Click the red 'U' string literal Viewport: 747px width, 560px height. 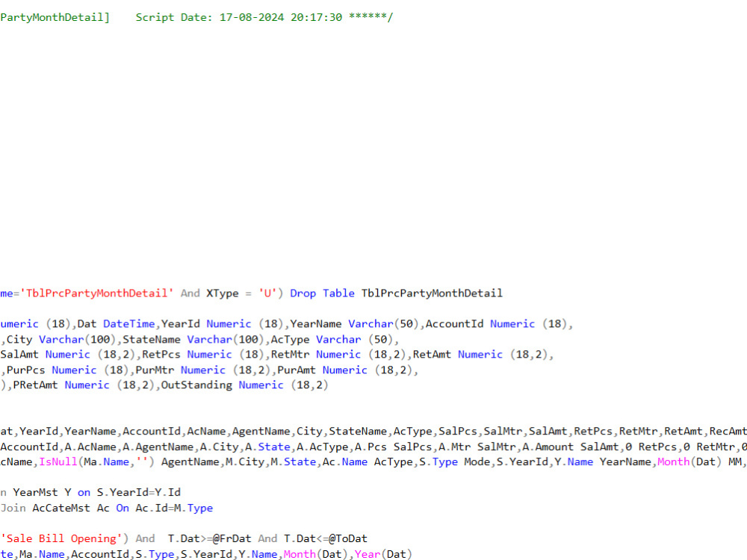click(267, 293)
